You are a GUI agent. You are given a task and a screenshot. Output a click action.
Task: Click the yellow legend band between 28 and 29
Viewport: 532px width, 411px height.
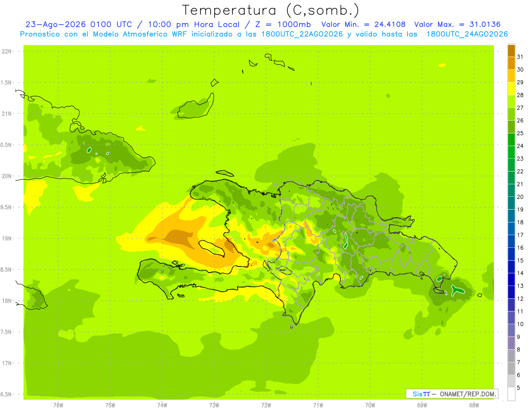[x=511, y=89]
